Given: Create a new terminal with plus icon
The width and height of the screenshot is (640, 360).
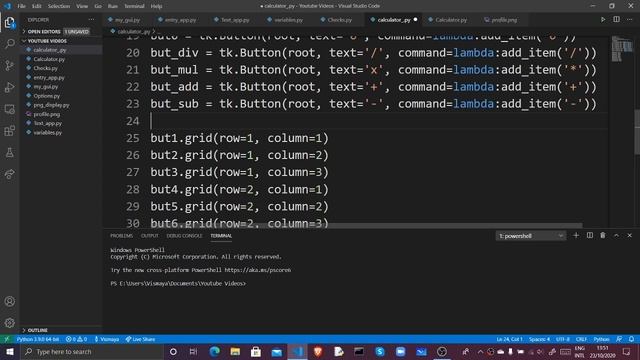Looking at the screenshot, I should coord(576,236).
